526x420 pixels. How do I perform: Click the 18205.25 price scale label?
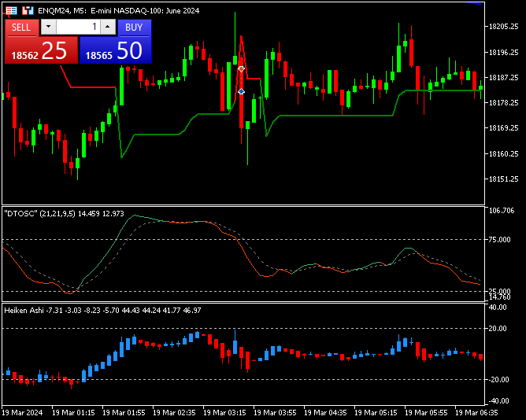click(x=503, y=27)
